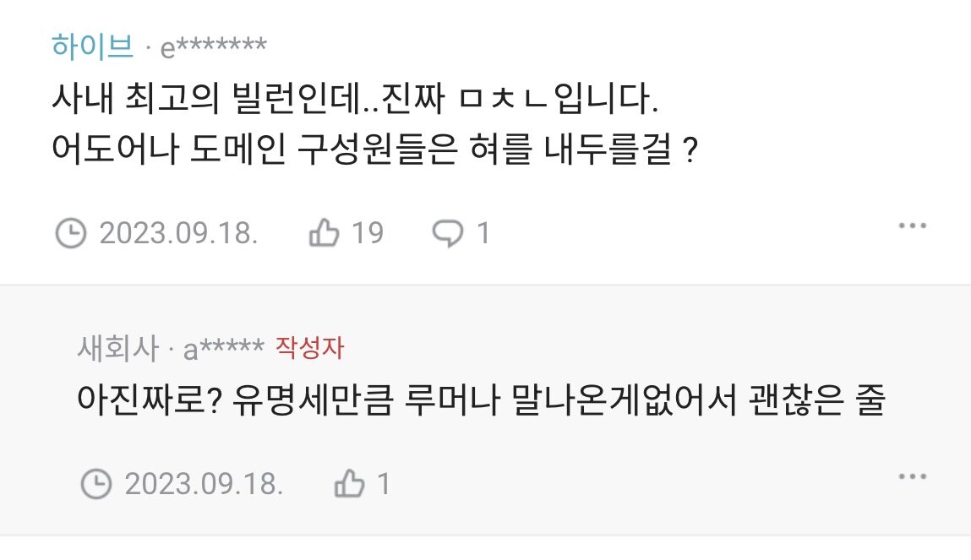Select the comment line starting 어도어나 도메인
971x560 pixels.
pyautogui.click(x=373, y=152)
